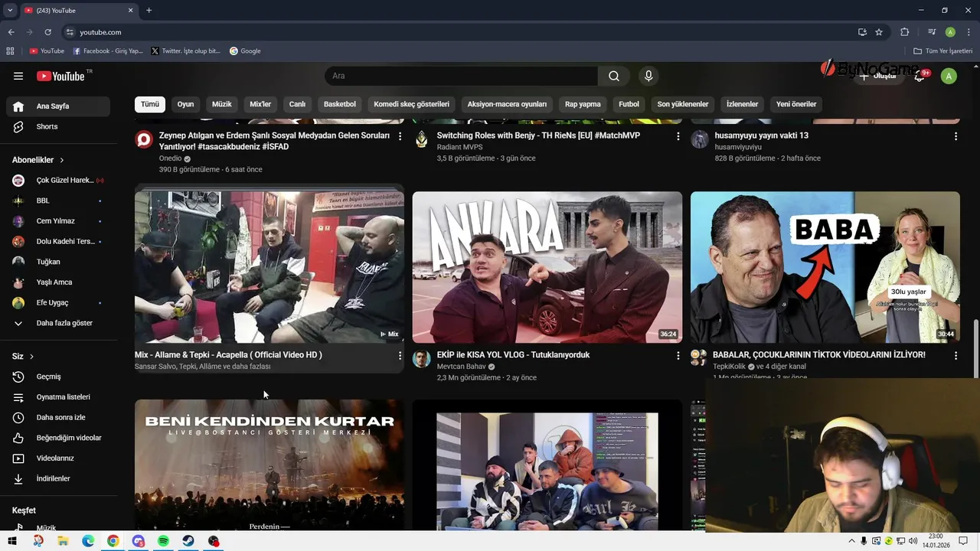The image size is (980, 551).
Task: Open Shorts in the sidebar
Action: 58,126
